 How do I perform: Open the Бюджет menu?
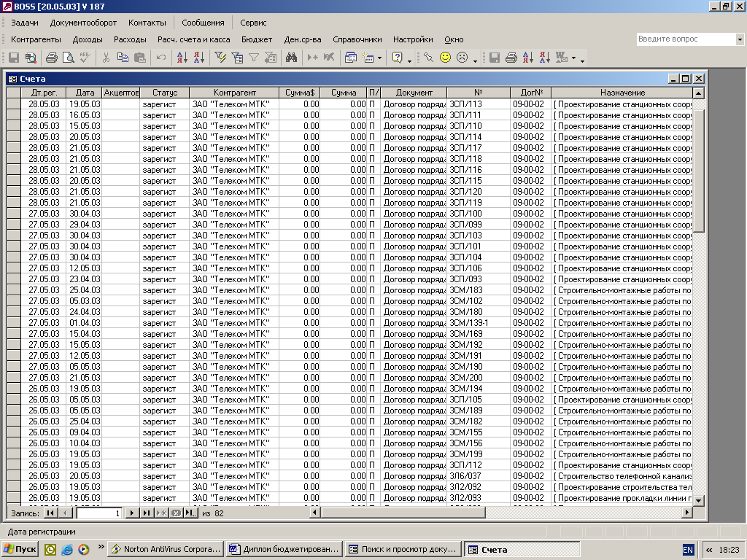tap(257, 39)
